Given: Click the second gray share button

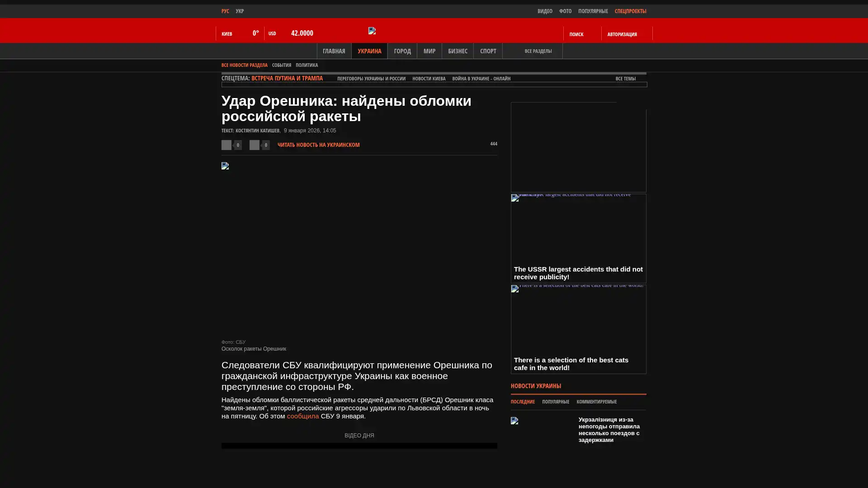Looking at the screenshot, I should (255, 145).
